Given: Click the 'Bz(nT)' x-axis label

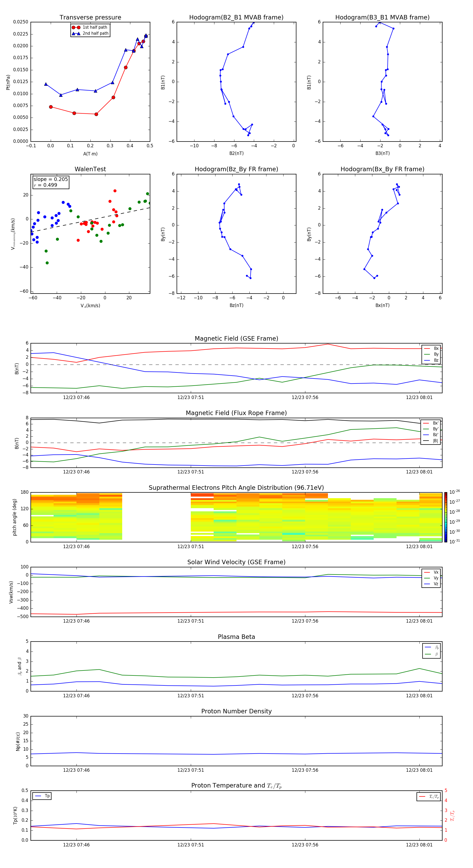Looking at the screenshot, I should click(x=236, y=305).
